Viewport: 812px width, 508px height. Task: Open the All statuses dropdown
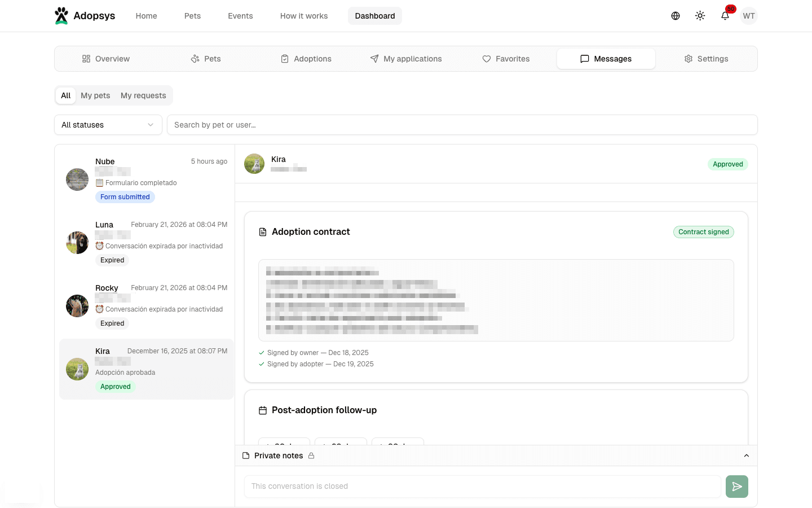pos(108,125)
